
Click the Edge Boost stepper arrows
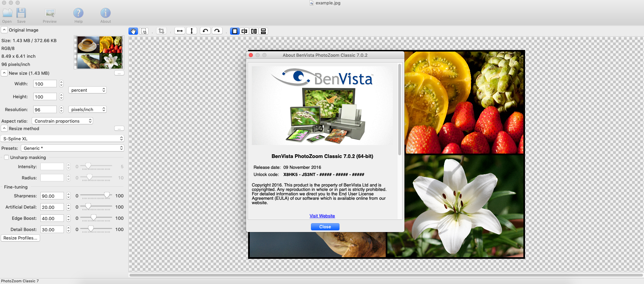tap(68, 218)
